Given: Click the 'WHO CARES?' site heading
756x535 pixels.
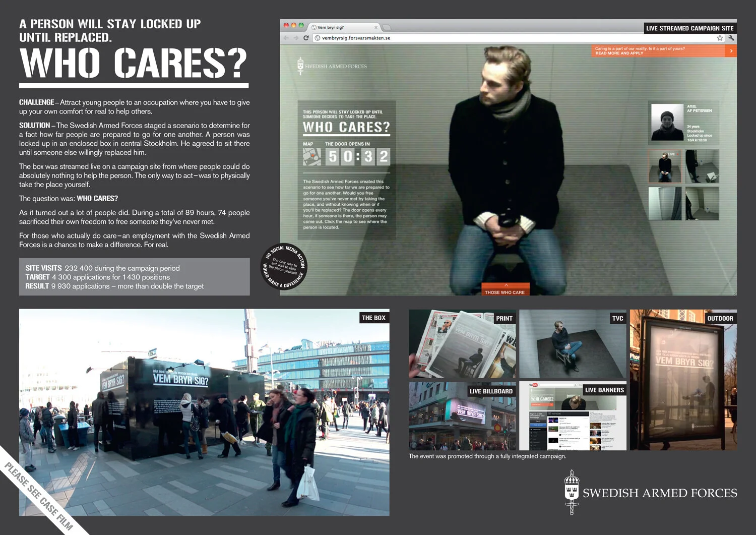Looking at the screenshot, I should tap(346, 127).
